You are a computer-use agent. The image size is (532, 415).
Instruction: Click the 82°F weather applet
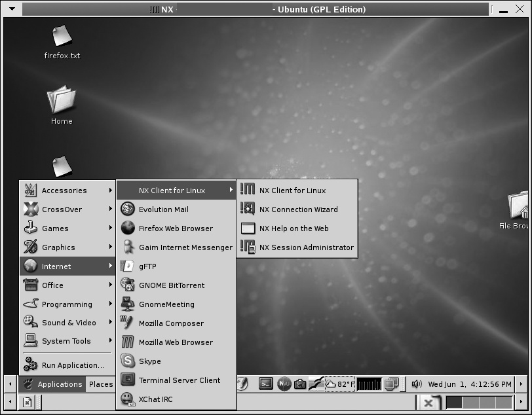(341, 384)
